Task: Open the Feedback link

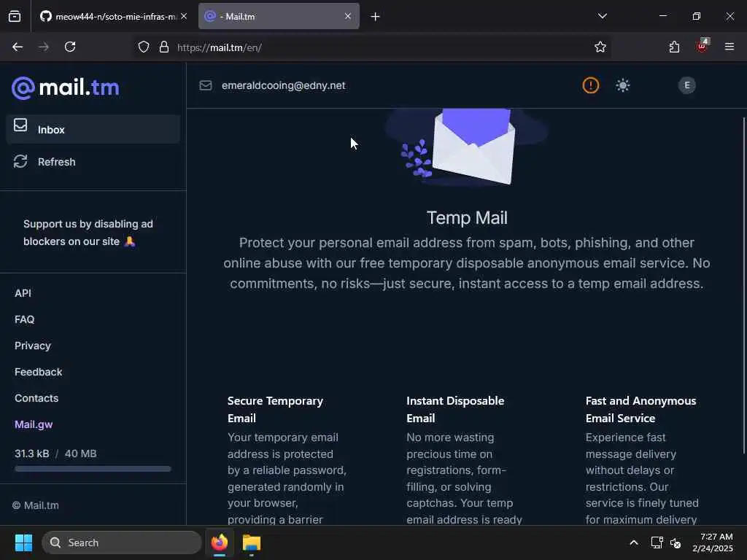Action: coord(38,372)
